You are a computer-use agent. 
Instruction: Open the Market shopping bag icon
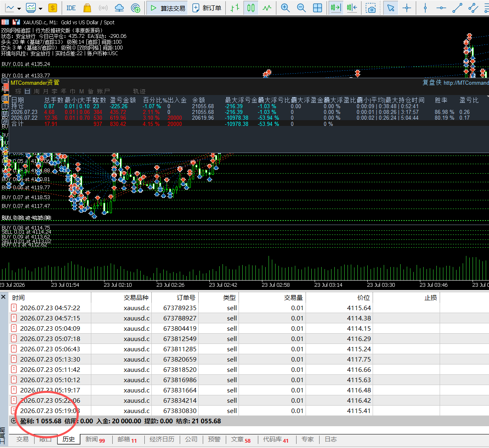(x=87, y=8)
